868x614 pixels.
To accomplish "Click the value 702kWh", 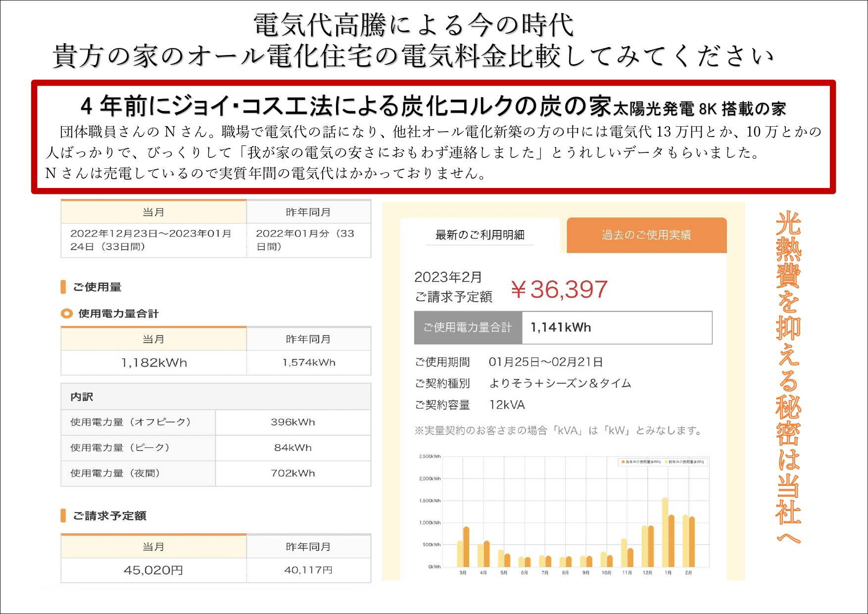I will point(293,473).
